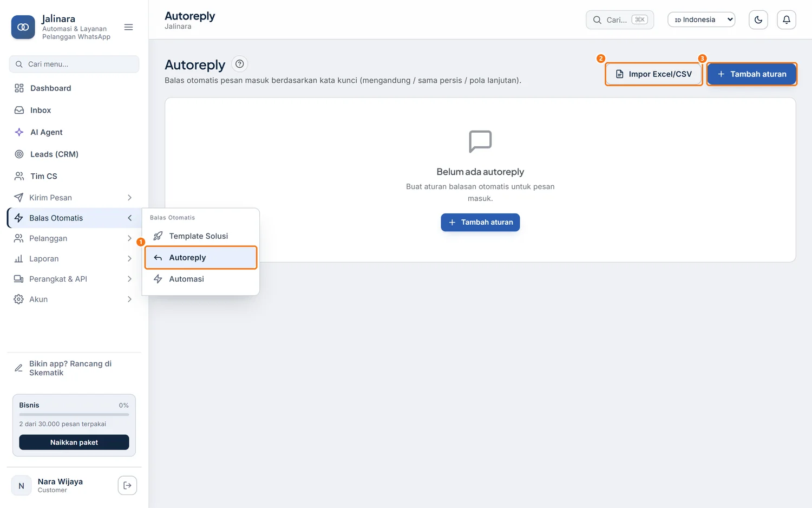The height and width of the screenshot is (508, 812).
Task: Click the Laporan bar chart icon
Action: point(18,259)
